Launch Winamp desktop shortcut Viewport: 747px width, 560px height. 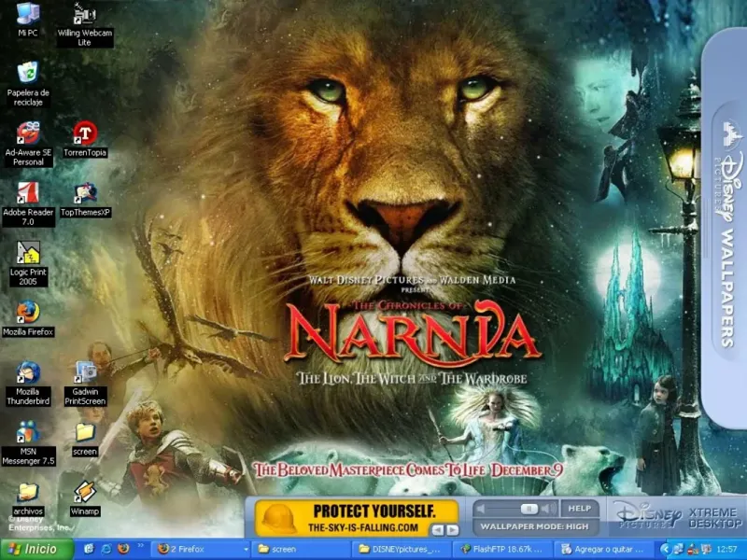85,499
